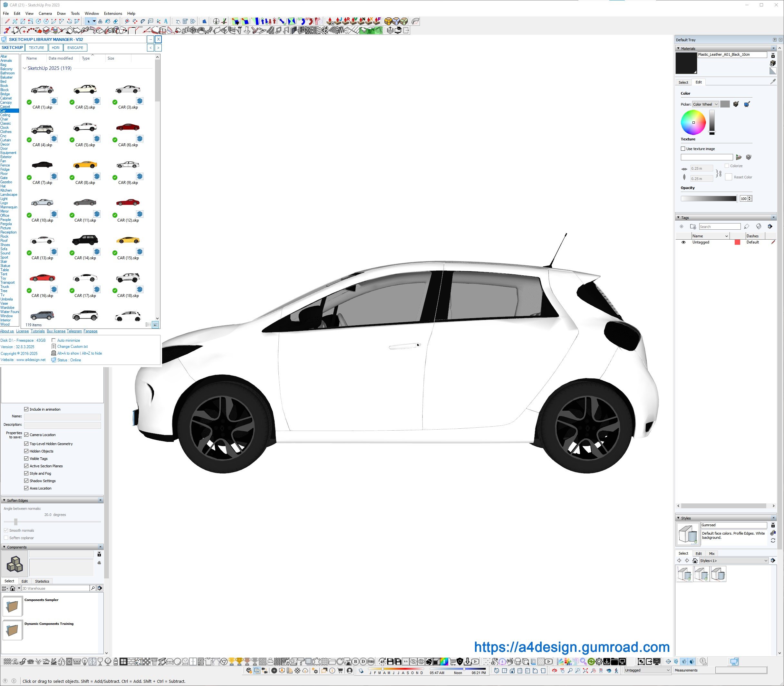Open the Color Wheel picker dropdown
The width and height of the screenshot is (784, 686).
click(x=705, y=104)
